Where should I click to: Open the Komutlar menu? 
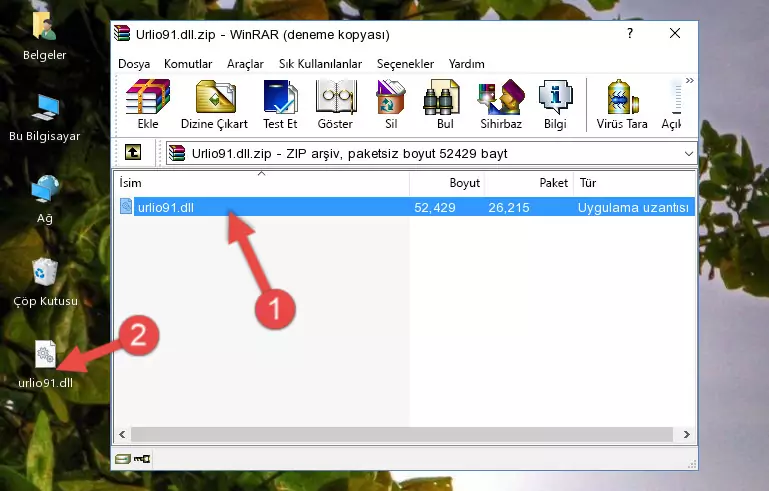[x=188, y=64]
